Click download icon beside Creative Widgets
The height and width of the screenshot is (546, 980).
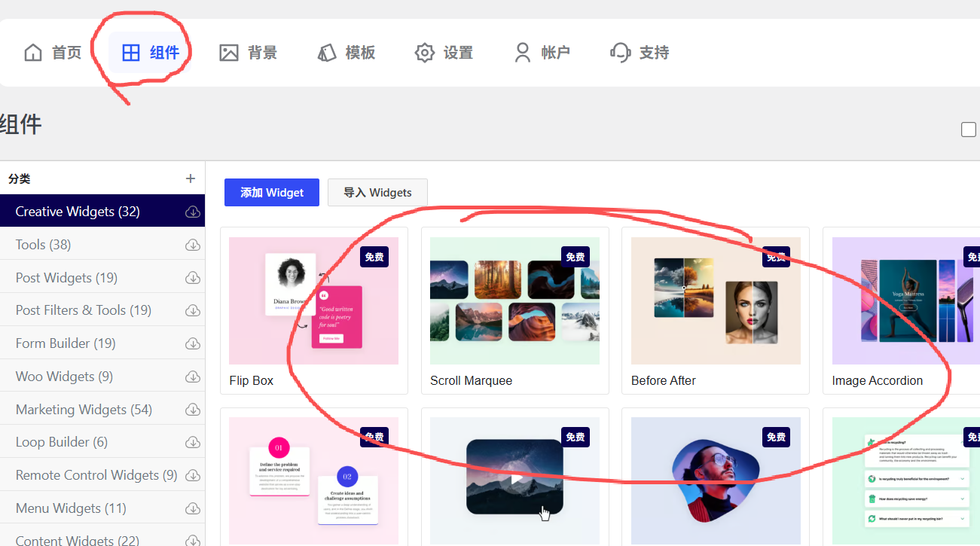coord(193,212)
